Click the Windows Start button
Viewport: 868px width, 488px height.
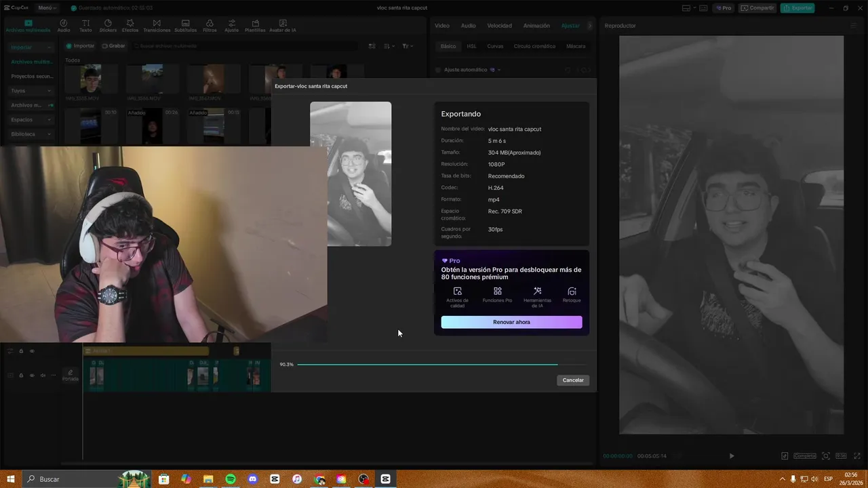pyautogui.click(x=11, y=479)
